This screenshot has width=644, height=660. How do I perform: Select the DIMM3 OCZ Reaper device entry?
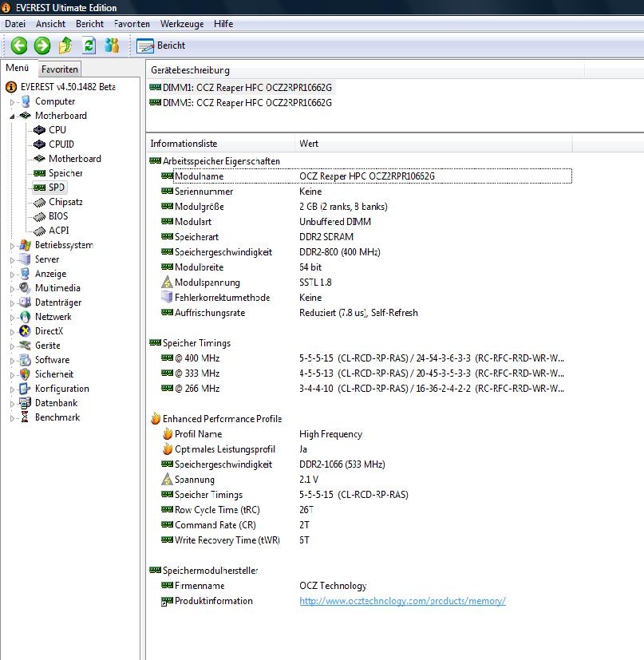coord(241,103)
